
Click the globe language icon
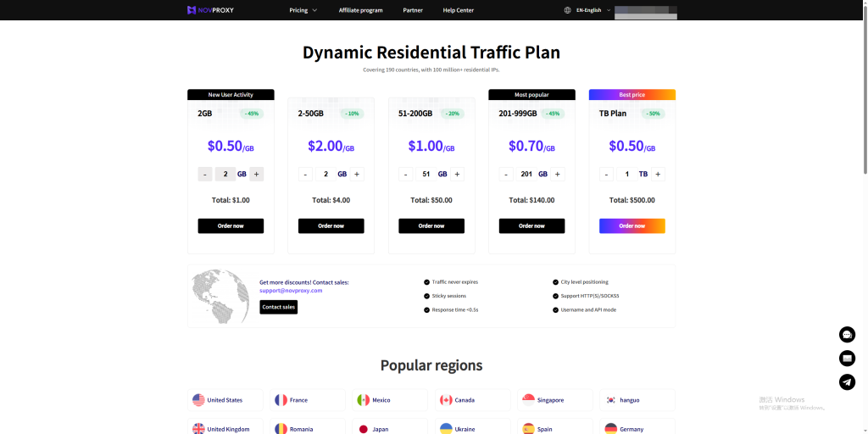567,10
